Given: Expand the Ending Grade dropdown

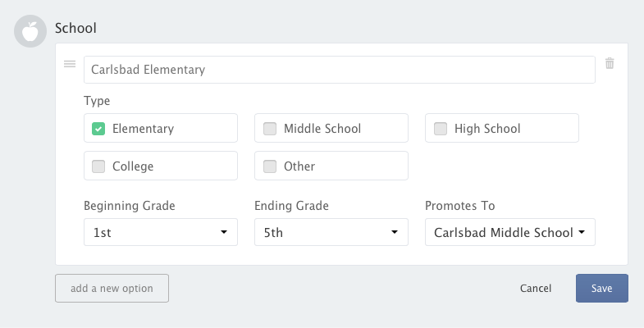Looking at the screenshot, I should 331,232.
